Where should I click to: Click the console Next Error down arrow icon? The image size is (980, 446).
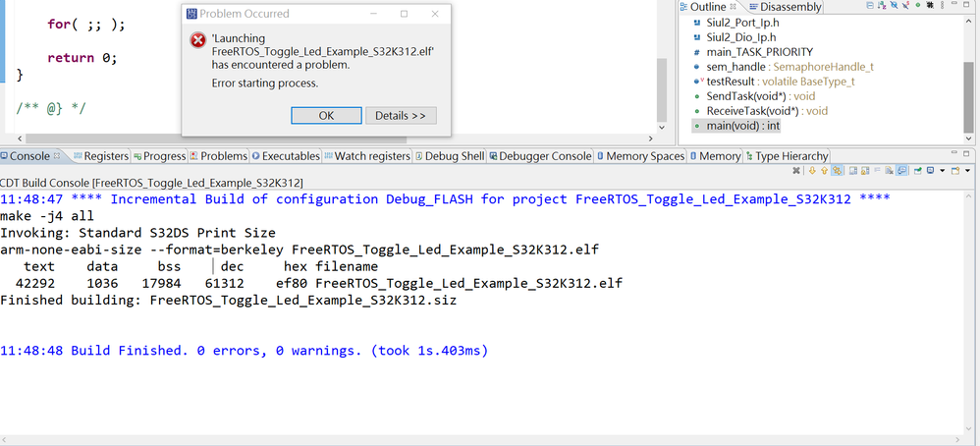(x=812, y=171)
